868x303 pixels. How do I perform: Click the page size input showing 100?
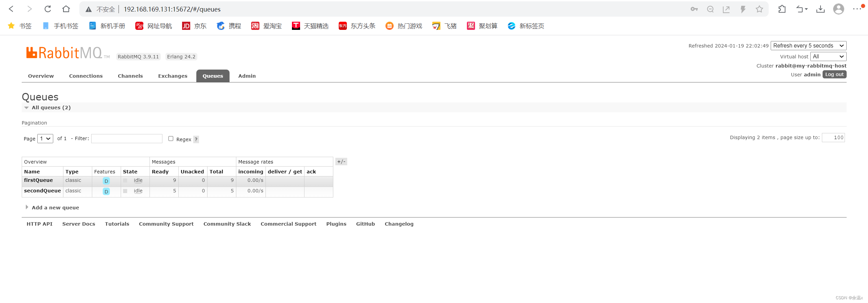point(833,137)
